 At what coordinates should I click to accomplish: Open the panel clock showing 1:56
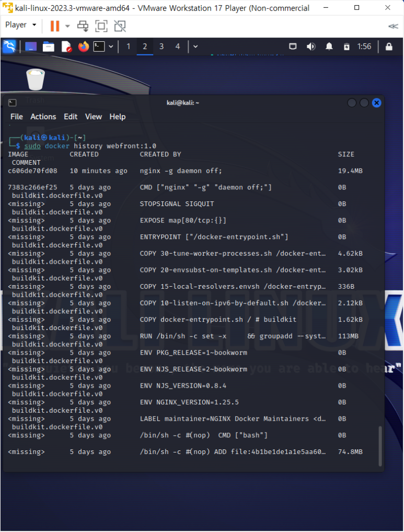[x=364, y=47]
